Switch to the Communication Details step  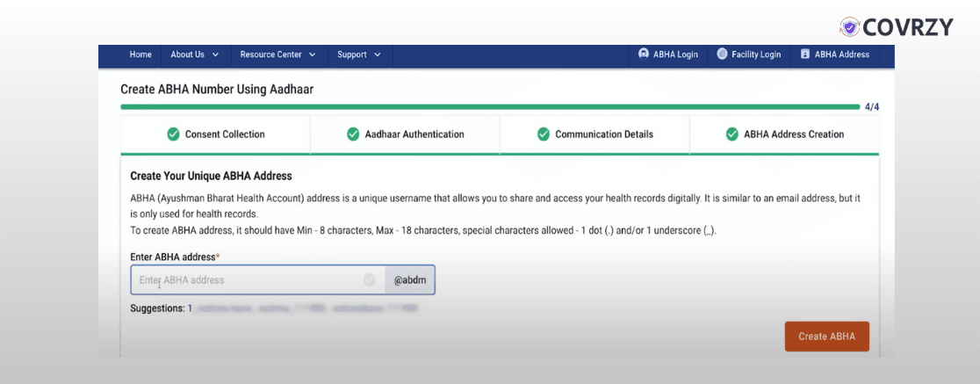(x=594, y=134)
